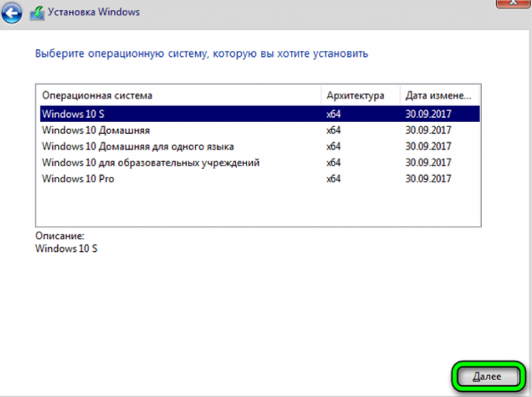Click the heading Выберите операционную систему
Viewport: 532px width, 397px height.
click(x=201, y=54)
